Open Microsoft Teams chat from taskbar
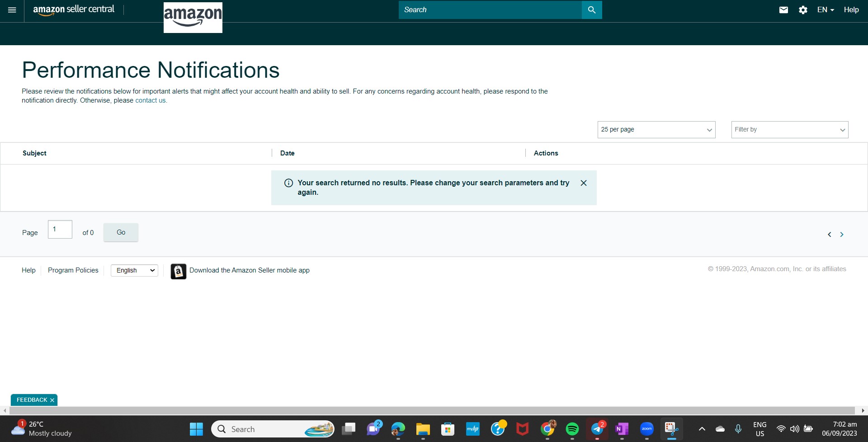This screenshot has height=442, width=868. click(374, 429)
